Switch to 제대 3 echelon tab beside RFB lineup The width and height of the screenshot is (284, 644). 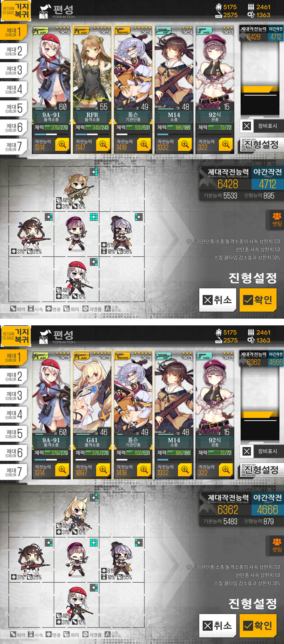13,69
